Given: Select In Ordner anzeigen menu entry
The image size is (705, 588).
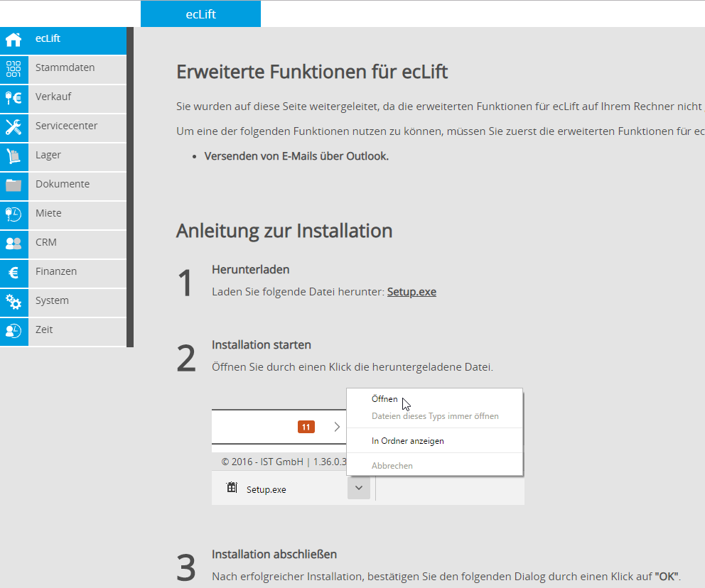Looking at the screenshot, I should [x=407, y=441].
